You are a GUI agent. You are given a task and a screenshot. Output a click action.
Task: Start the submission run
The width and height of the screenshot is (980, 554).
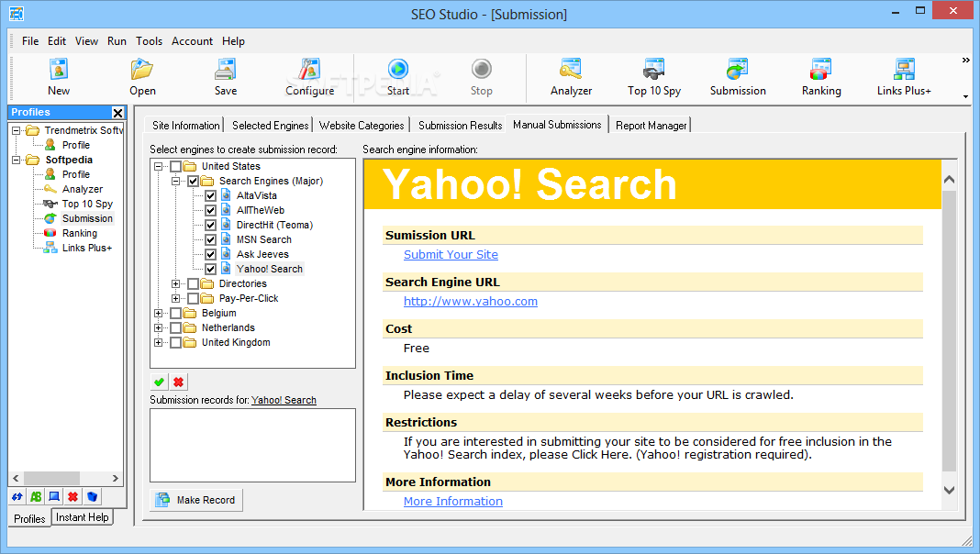(397, 77)
